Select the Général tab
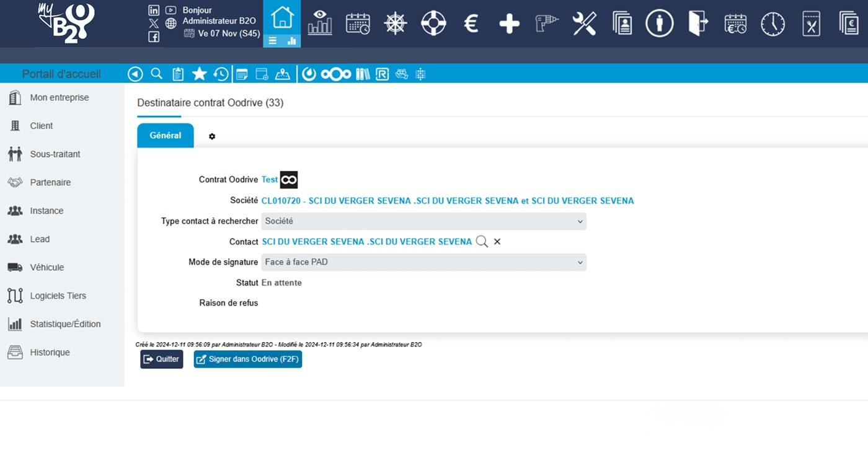Screen dimensions: 868x466 pos(166,135)
